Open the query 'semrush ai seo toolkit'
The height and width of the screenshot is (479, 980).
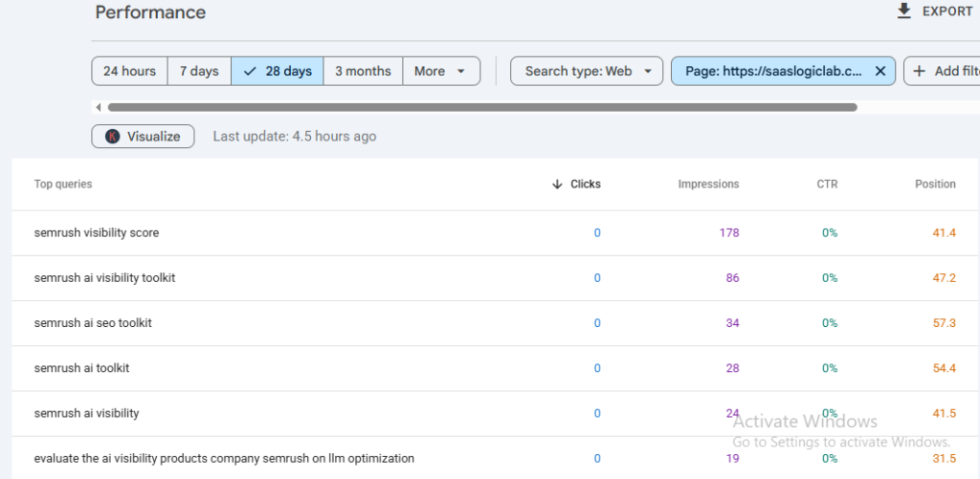coord(93,323)
